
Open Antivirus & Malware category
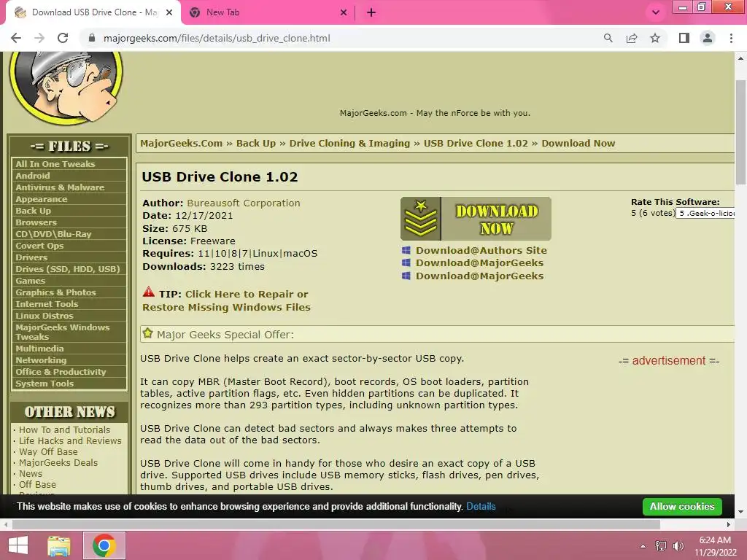tap(60, 187)
